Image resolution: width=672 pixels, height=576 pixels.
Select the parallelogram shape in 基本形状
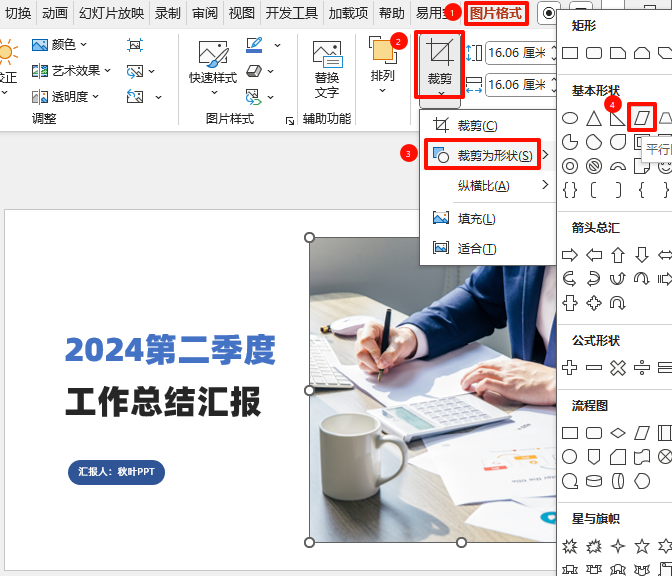[x=641, y=118]
